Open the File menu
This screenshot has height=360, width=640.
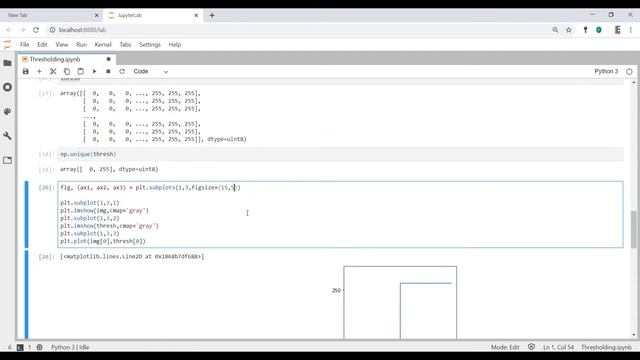24,44
